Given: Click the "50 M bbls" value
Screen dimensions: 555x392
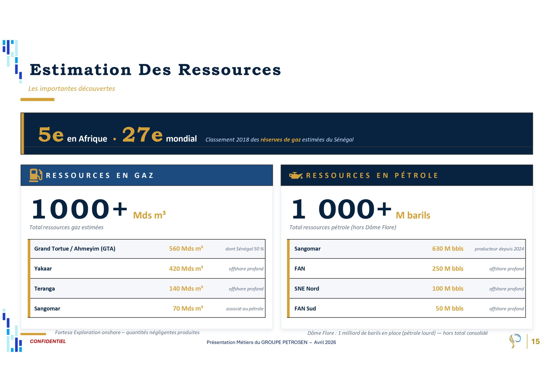Looking at the screenshot, I should point(449,308).
